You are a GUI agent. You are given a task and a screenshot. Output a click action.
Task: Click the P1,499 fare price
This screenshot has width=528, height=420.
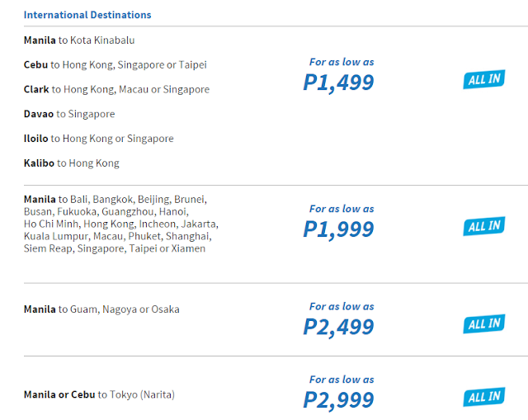[338, 83]
